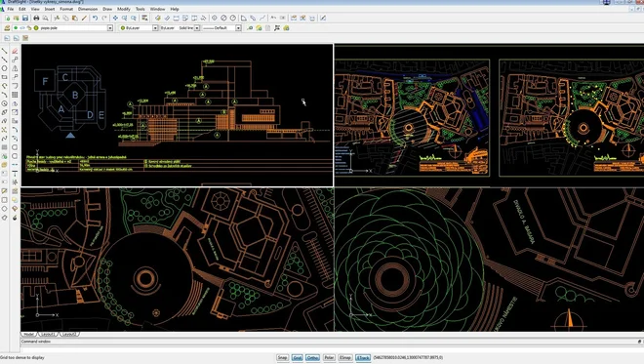Expand the active layer dropdown
This screenshot has width=644, height=364.
pyautogui.click(x=110, y=28)
